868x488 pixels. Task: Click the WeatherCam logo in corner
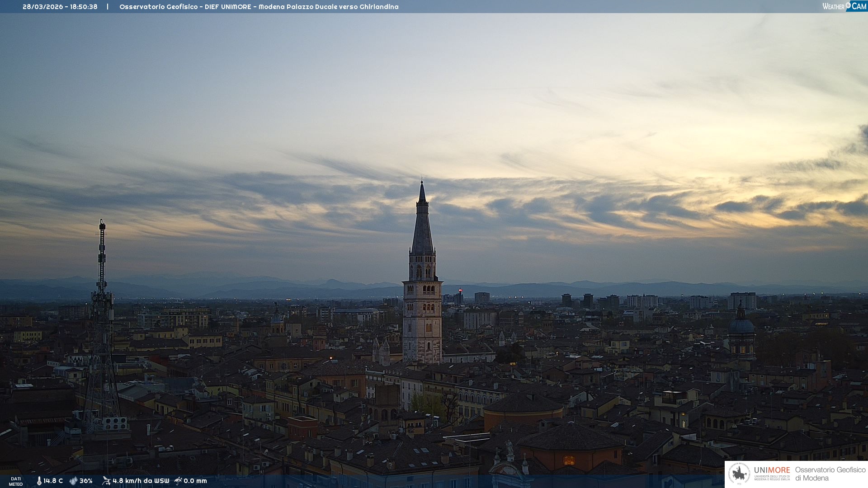click(844, 6)
